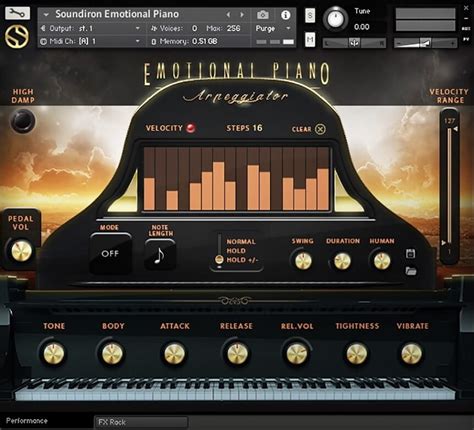Go to previous instrument with left arrow
Screen dimensions: 474x430
228,15
